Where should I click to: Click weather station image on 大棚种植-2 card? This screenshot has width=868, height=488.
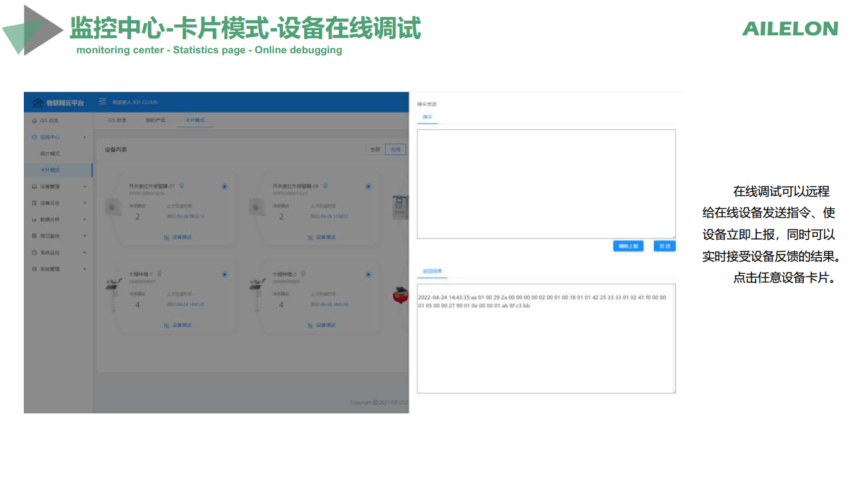click(258, 294)
